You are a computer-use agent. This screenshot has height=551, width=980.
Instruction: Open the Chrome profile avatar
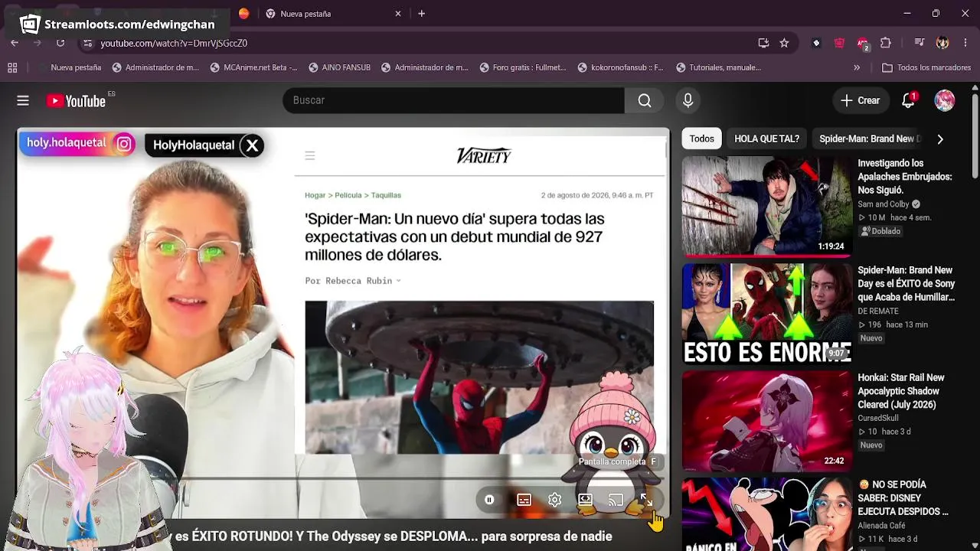pos(942,43)
